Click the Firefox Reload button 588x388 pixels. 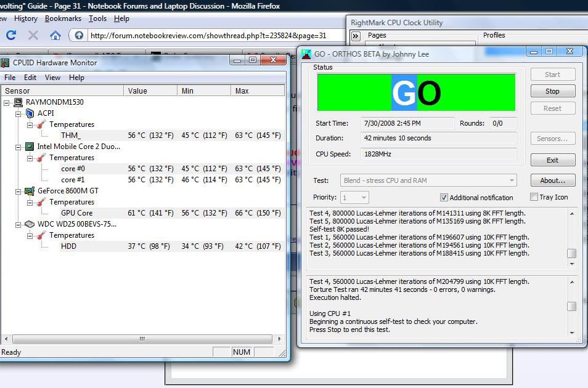point(11,35)
